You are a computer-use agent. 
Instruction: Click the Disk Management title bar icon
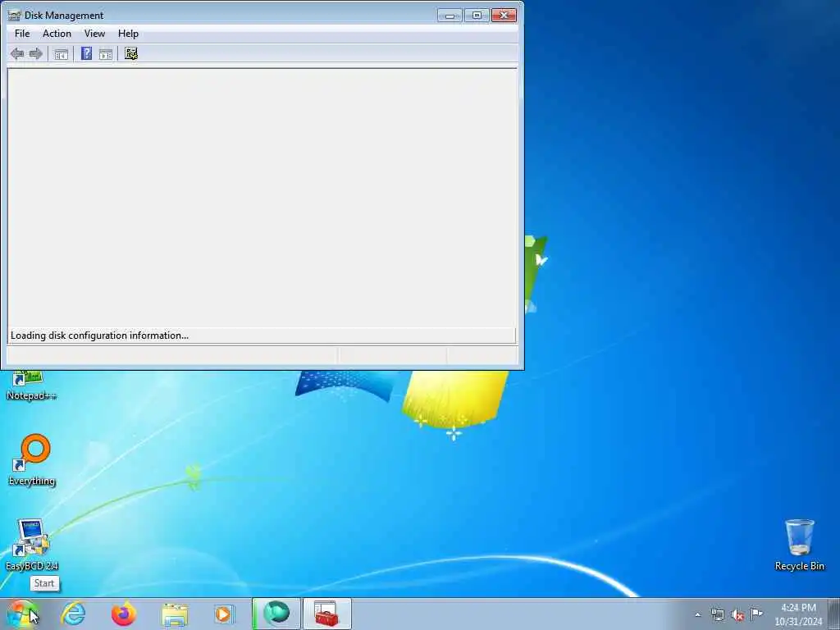pyautogui.click(x=15, y=16)
